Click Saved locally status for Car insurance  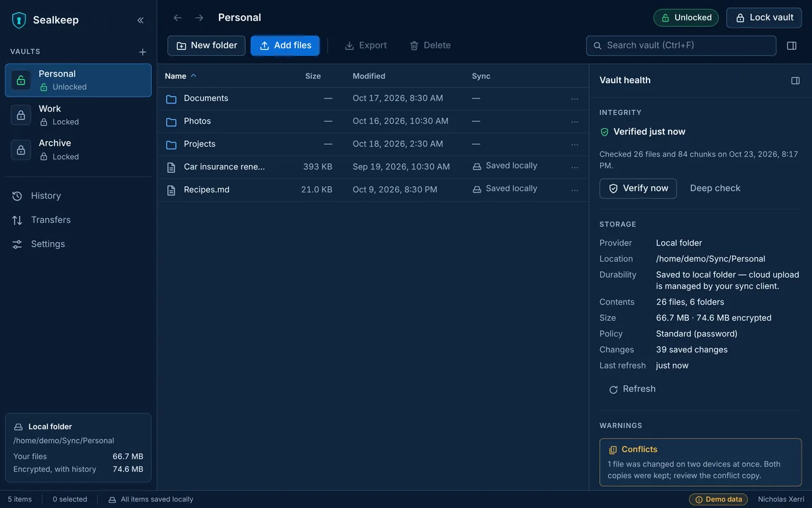505,166
